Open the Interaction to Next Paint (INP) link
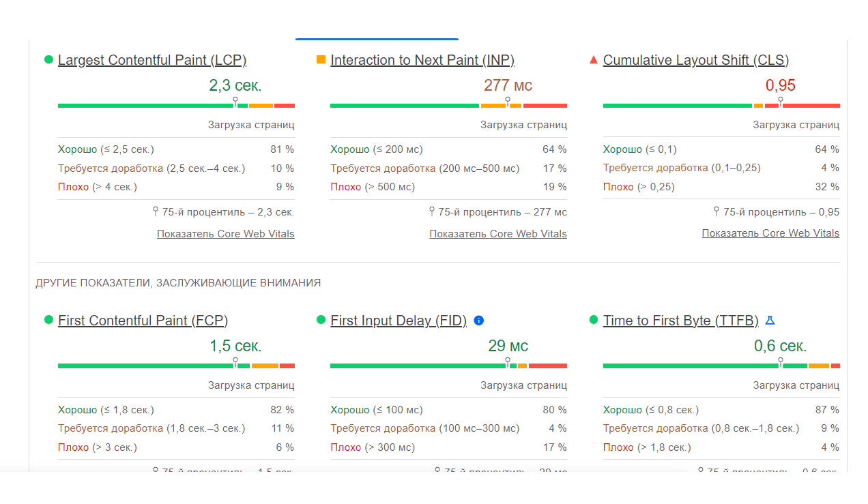This screenshot has width=868, height=504. tap(422, 60)
